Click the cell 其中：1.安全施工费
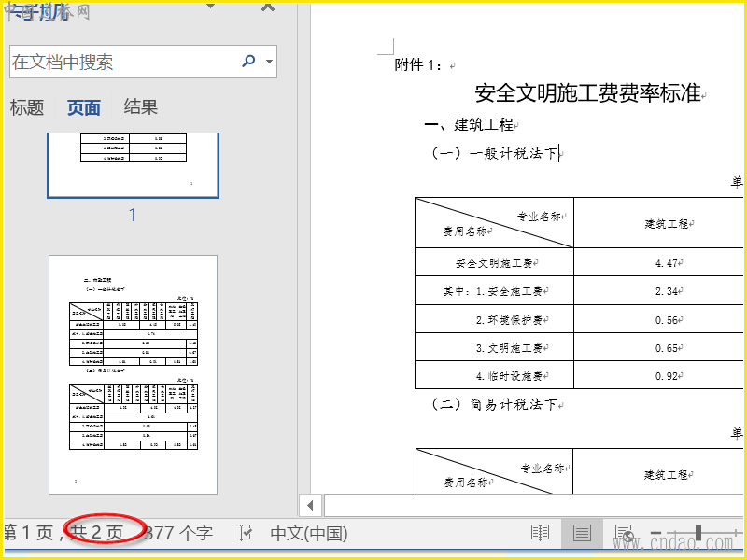The width and height of the screenshot is (747, 560). 493,291
